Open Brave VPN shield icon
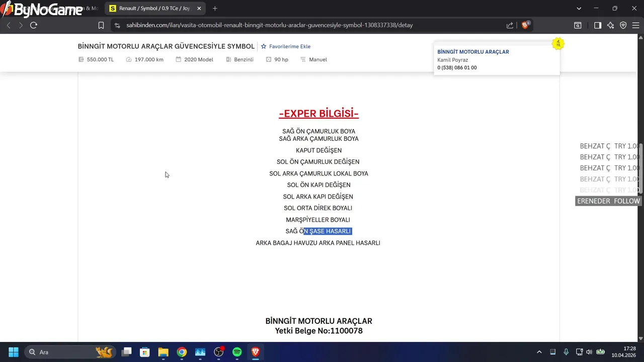 tap(623, 25)
